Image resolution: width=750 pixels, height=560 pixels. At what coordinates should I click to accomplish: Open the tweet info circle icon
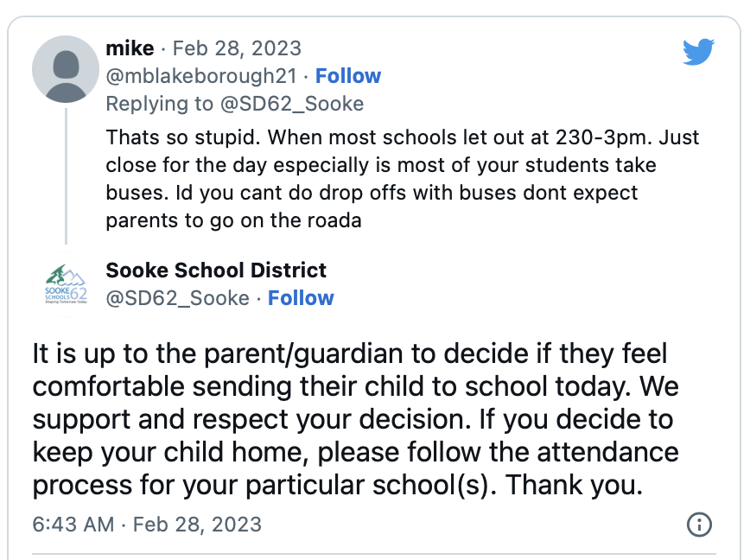[699, 525]
